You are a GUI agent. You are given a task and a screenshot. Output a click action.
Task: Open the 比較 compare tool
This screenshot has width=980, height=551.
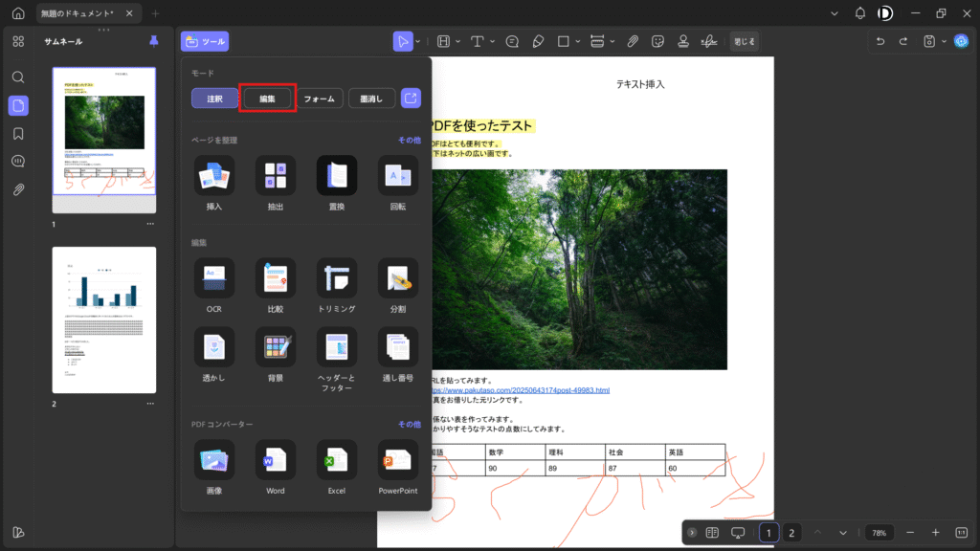click(275, 277)
